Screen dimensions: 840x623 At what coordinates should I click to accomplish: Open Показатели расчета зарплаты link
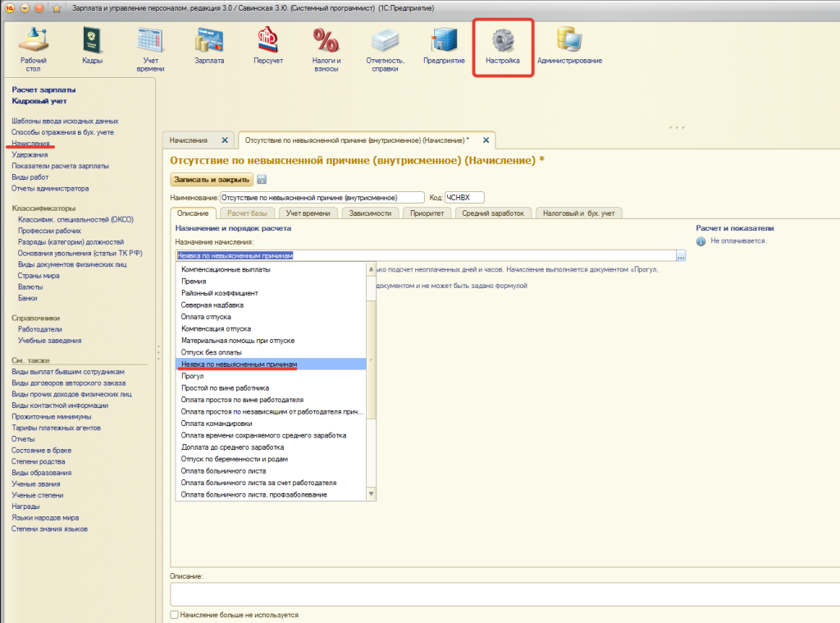click(60, 166)
